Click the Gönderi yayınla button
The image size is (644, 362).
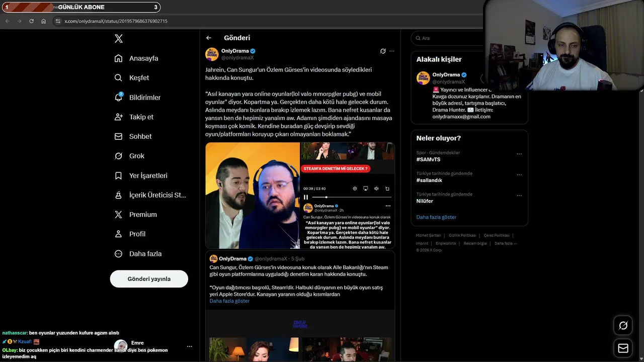pos(149,279)
